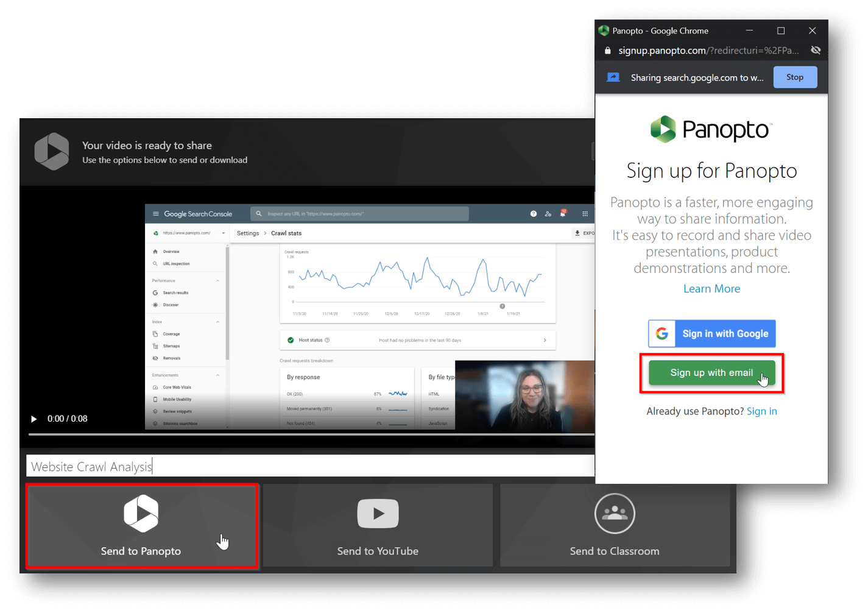Viewport: 868px width, 613px height.
Task: Click the padlock site info icon
Action: pyautogui.click(x=607, y=51)
